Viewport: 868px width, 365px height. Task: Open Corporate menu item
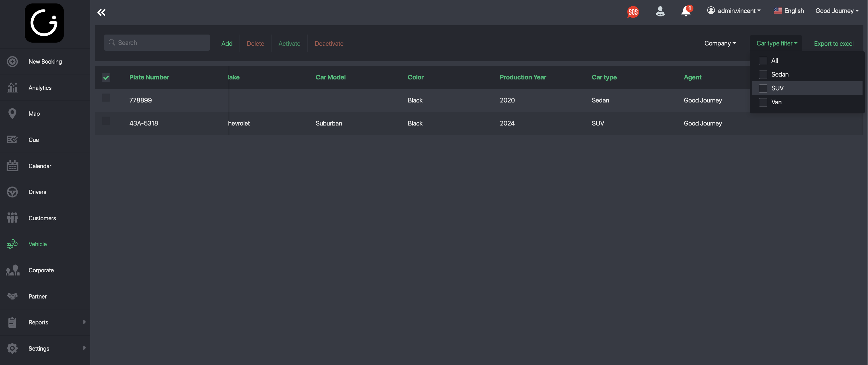click(x=41, y=270)
